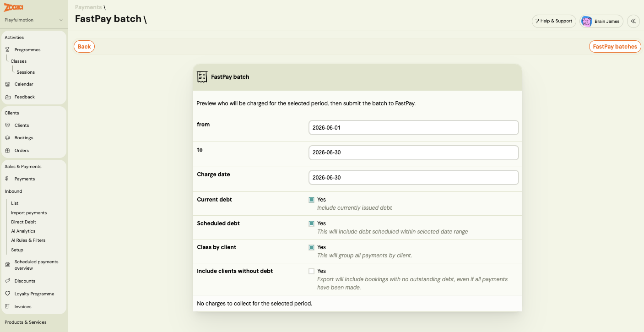
Task: Open Import payments submenu item
Action: click(29, 213)
